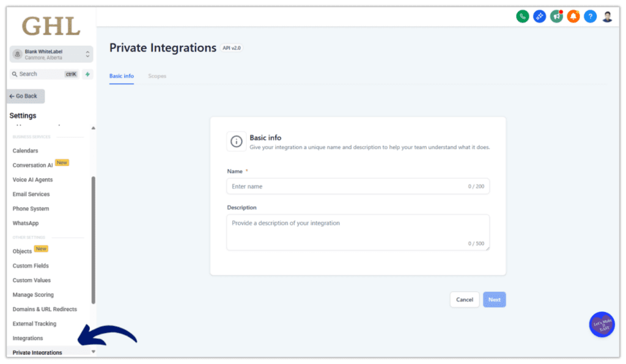The width and height of the screenshot is (626, 364).
Task: Click the Cancel button
Action: (464, 299)
